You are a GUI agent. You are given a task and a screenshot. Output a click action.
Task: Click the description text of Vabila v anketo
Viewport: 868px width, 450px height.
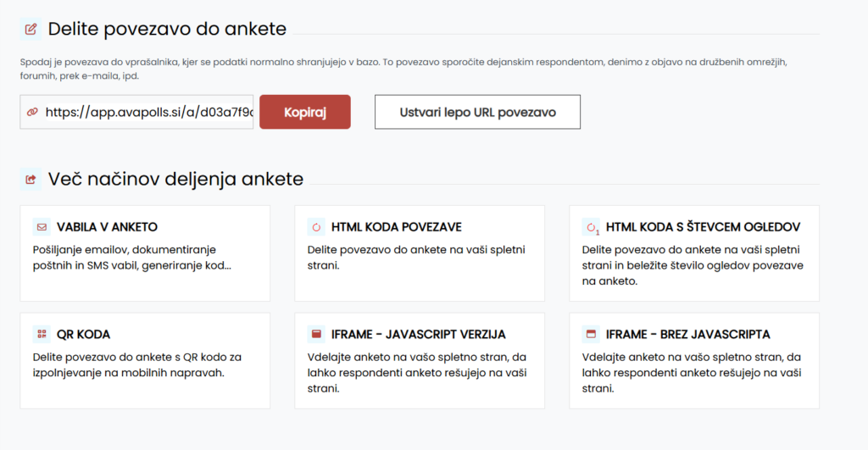[131, 258]
